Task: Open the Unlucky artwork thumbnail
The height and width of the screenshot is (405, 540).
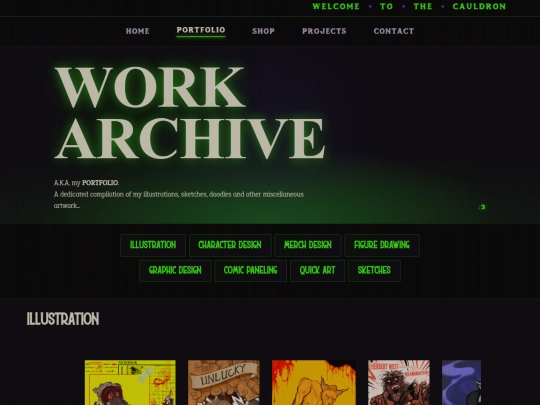Action: (x=224, y=382)
